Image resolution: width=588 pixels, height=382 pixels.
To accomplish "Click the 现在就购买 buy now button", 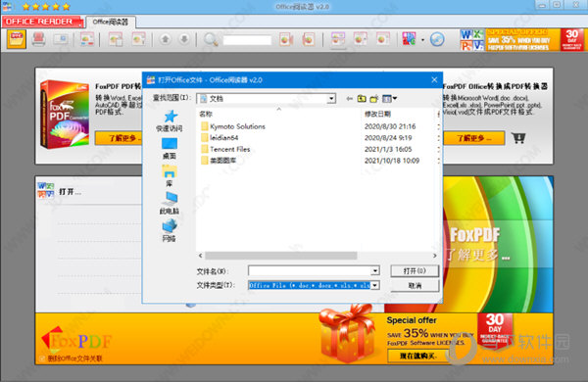I will pyautogui.click(x=417, y=356).
